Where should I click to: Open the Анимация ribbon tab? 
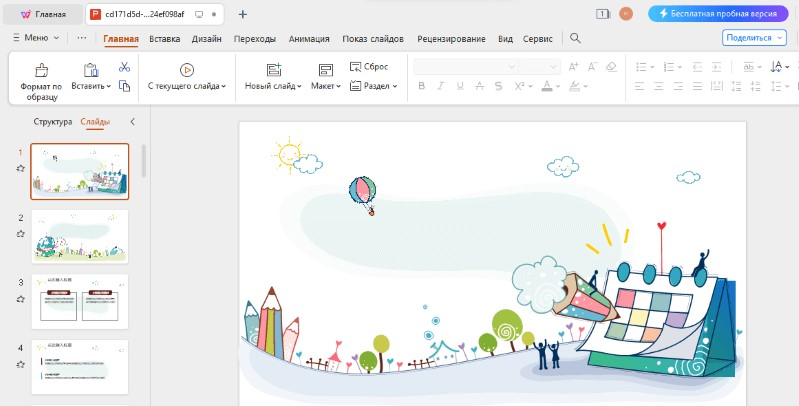[309, 39]
